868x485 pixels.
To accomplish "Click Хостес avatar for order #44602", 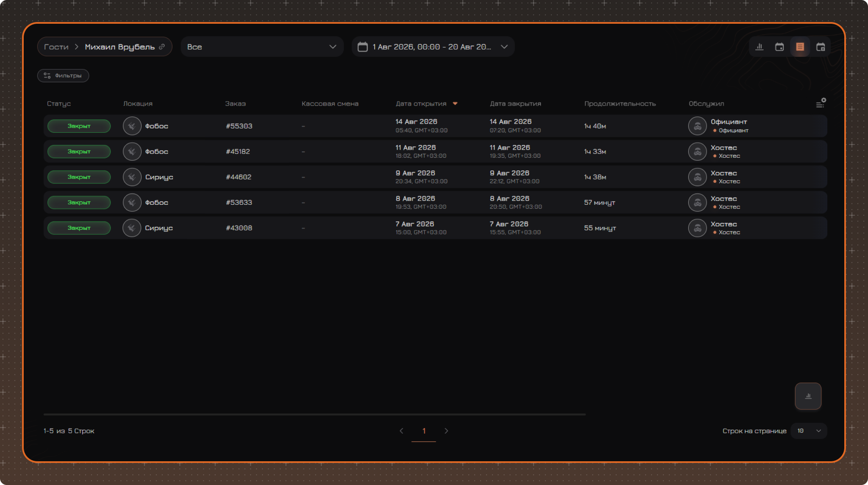I will 697,177.
